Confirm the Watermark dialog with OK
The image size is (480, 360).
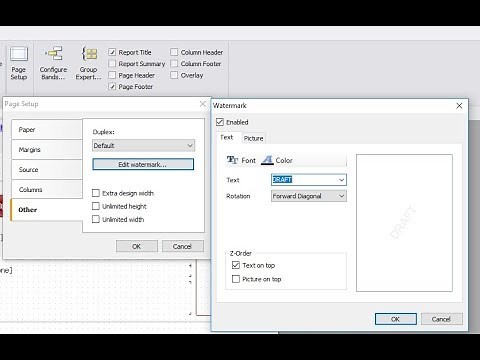click(396, 319)
